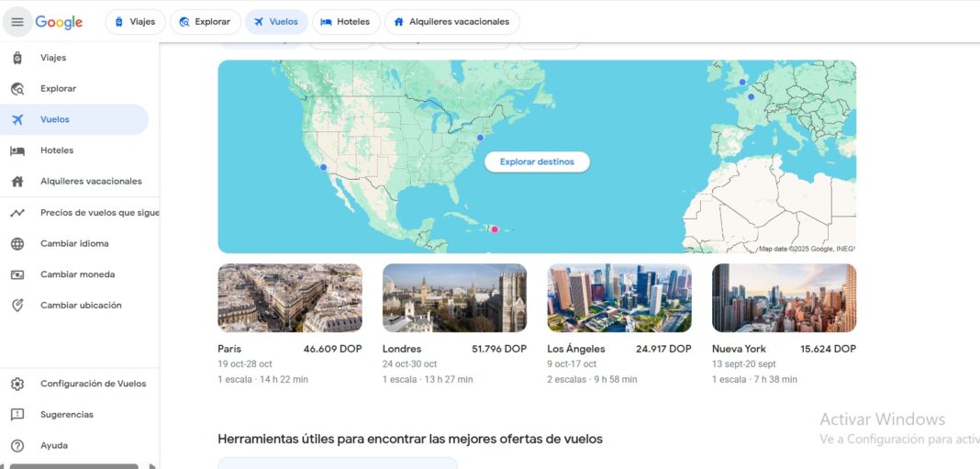Click the Alquileres vacacionales house icon in sidebar
Viewport: 980px width, 469px height.
17,182
